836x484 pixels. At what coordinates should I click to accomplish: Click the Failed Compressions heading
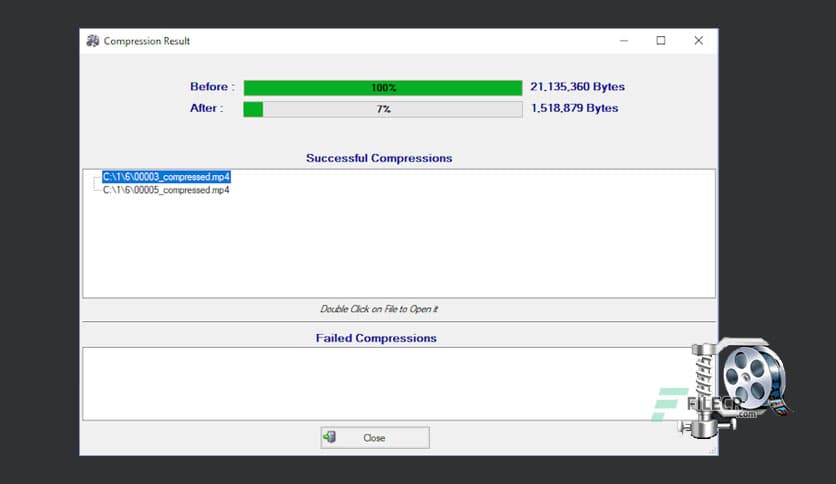point(376,338)
